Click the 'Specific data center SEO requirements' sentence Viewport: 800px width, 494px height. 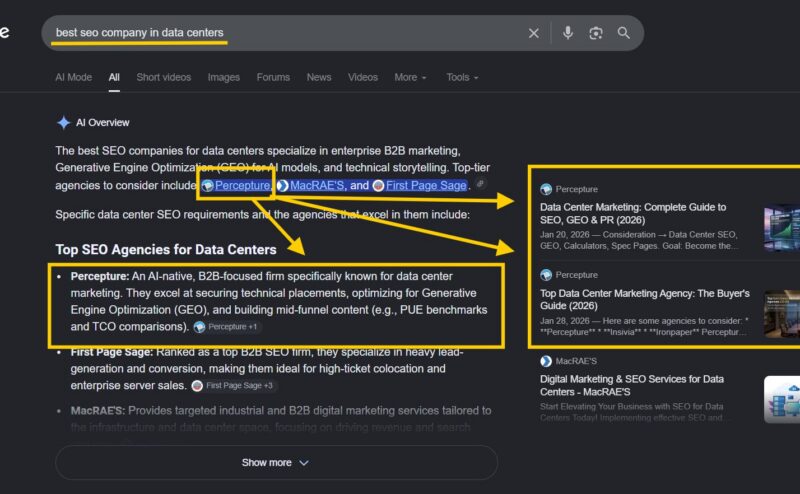pyautogui.click(x=262, y=214)
